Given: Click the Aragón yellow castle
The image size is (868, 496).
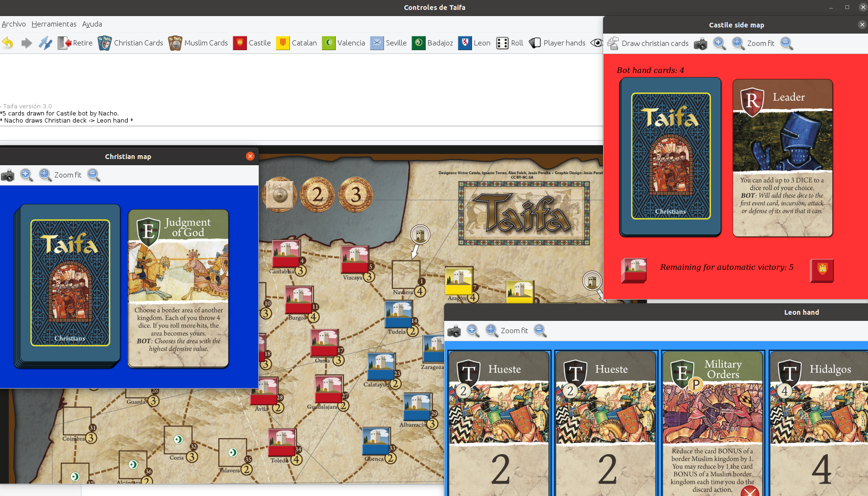Looking at the screenshot, I should 459,281.
